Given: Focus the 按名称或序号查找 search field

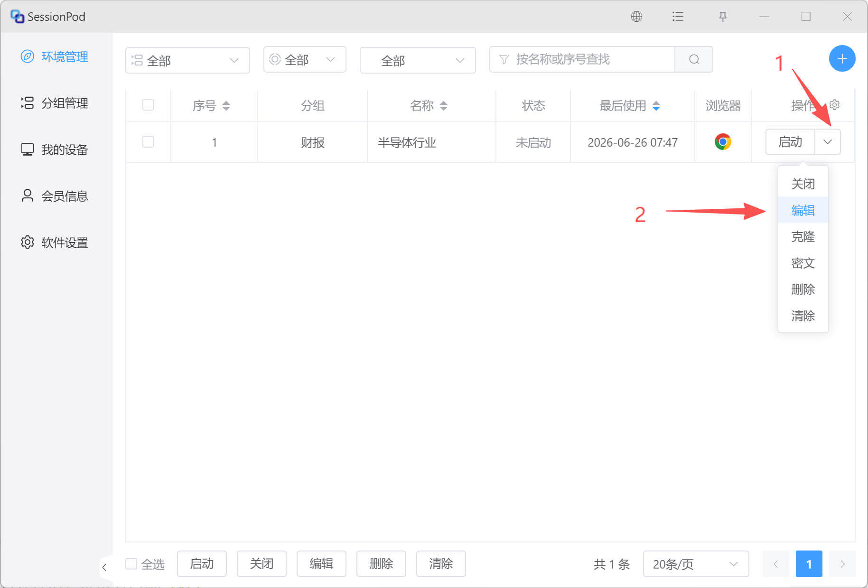Looking at the screenshot, I should coord(582,59).
